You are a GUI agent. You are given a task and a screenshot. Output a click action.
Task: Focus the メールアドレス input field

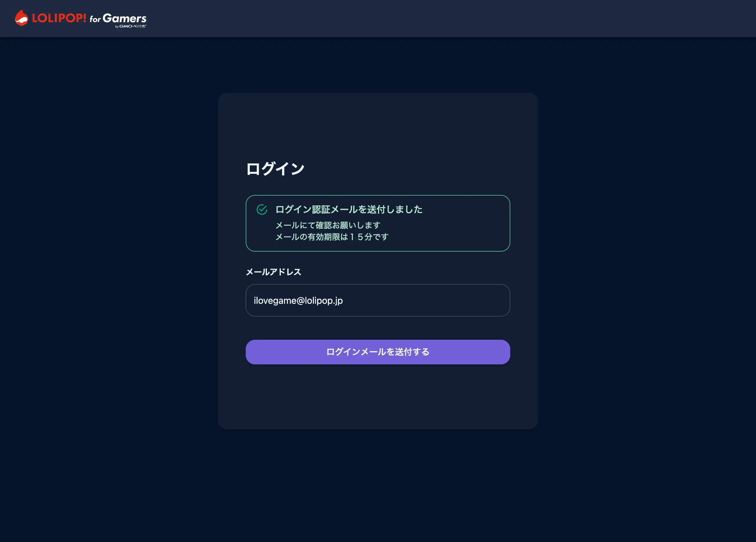pos(378,300)
